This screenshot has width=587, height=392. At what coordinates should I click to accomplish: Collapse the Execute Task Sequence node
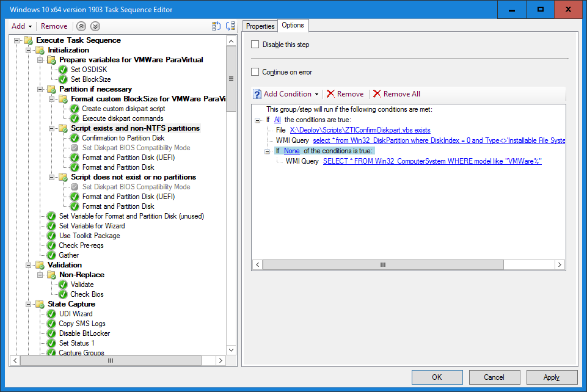(16, 40)
